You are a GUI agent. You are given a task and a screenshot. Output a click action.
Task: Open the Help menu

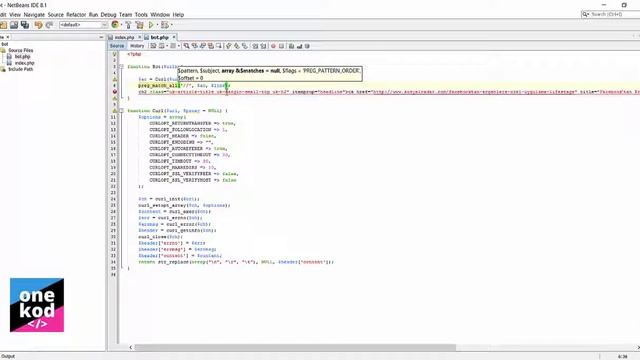coord(178,15)
